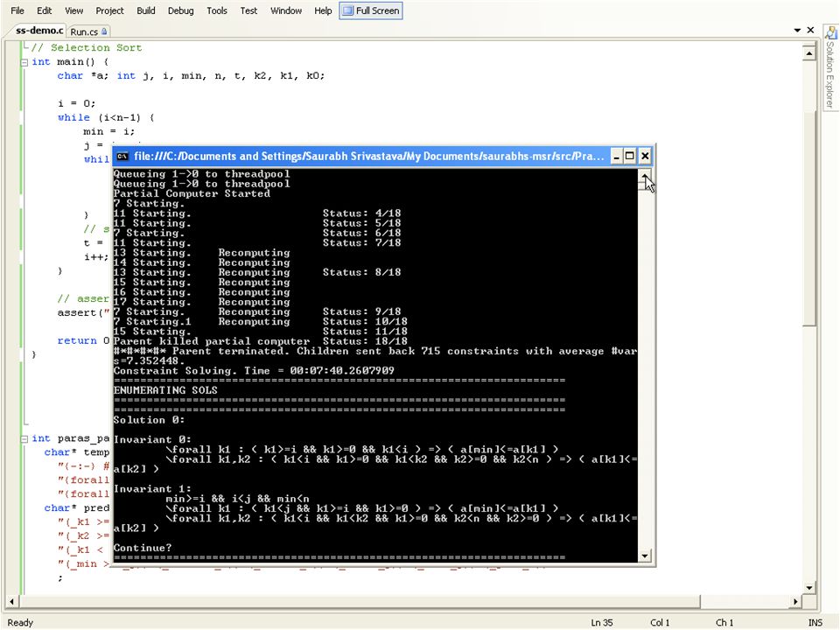Click 'Col 1' in the status bar
Screen dimensions: 840x630
tap(660, 622)
